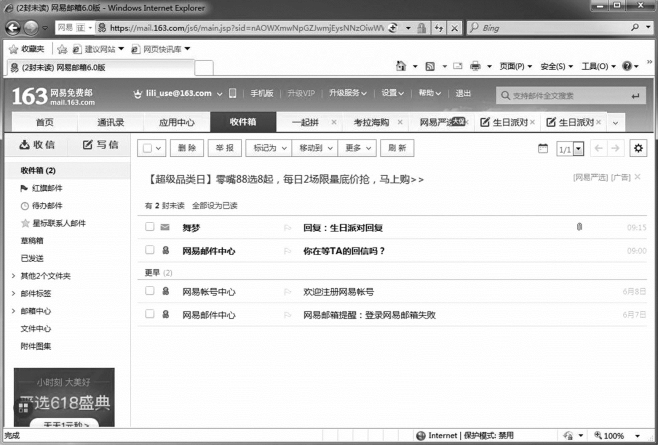Screen dimensions: 658x445
Task: Go to previous mail page arrow
Action: (x=599, y=148)
